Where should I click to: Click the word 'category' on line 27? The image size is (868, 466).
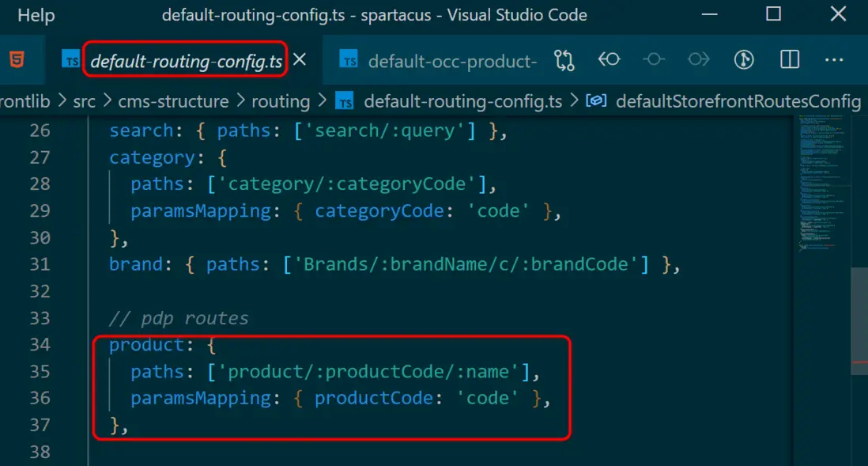[x=152, y=158]
